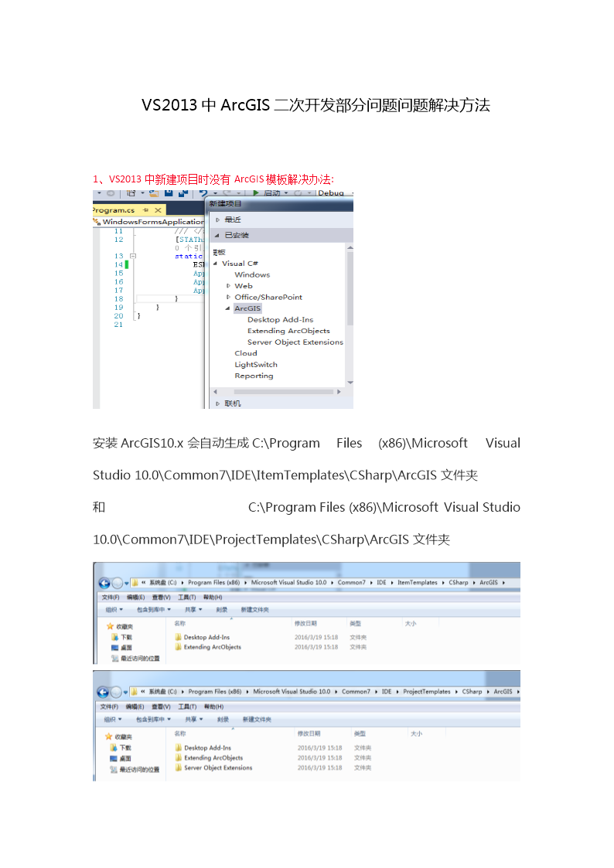The height and width of the screenshot is (868, 614).
Task: Sort by 修改日期 column in ProjectTemplates window
Action: pyautogui.click(x=309, y=734)
